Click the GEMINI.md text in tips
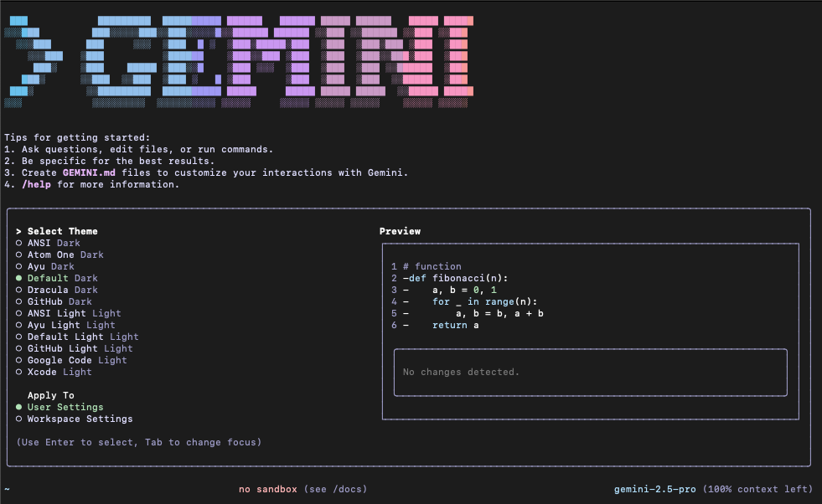 (x=89, y=172)
